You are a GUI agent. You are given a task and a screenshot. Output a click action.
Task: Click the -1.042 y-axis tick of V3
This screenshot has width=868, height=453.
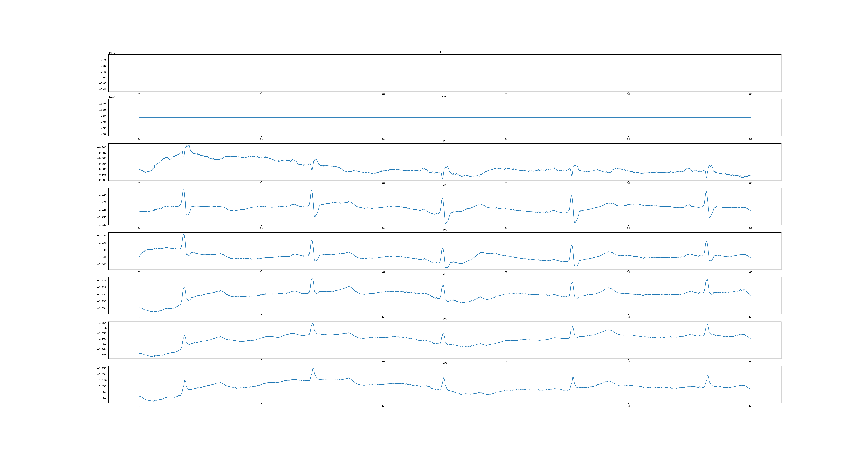102,264
